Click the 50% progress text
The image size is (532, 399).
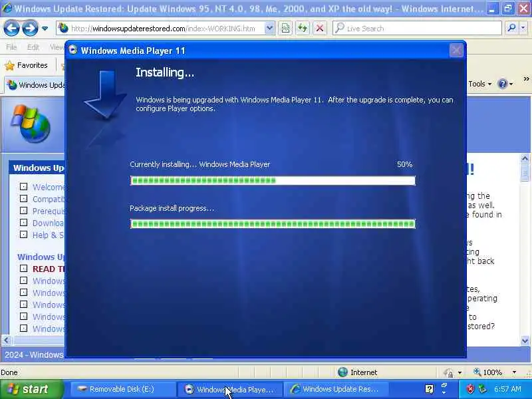click(x=404, y=164)
